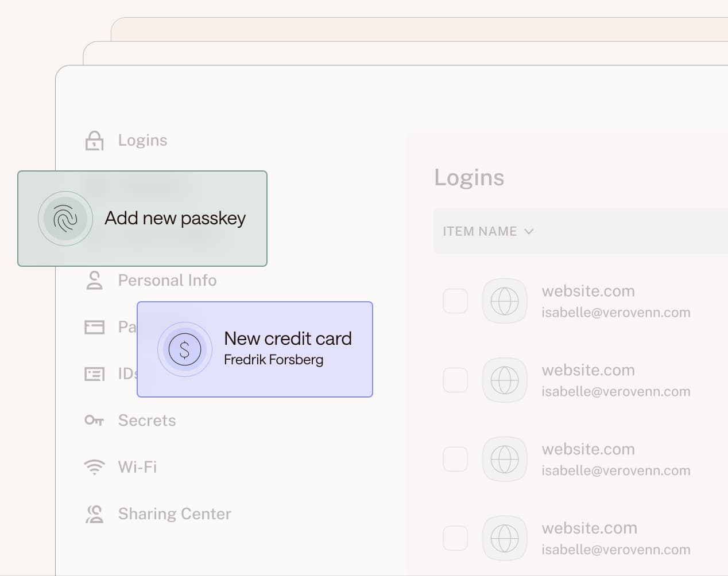Open Personal Info via its person icon
Viewport: 728px width, 576px height.
click(95, 280)
